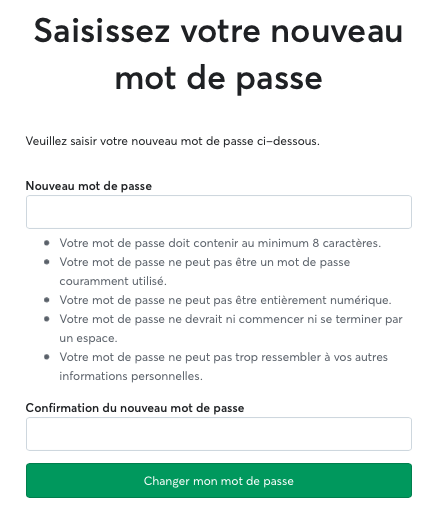
Task: Focus the confirmation password input field
Action: 219,434
